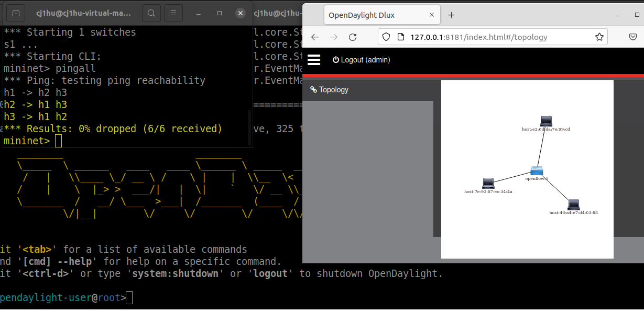Open the Pocket save icon
Viewport: 644px width, 310px height.
(632, 37)
